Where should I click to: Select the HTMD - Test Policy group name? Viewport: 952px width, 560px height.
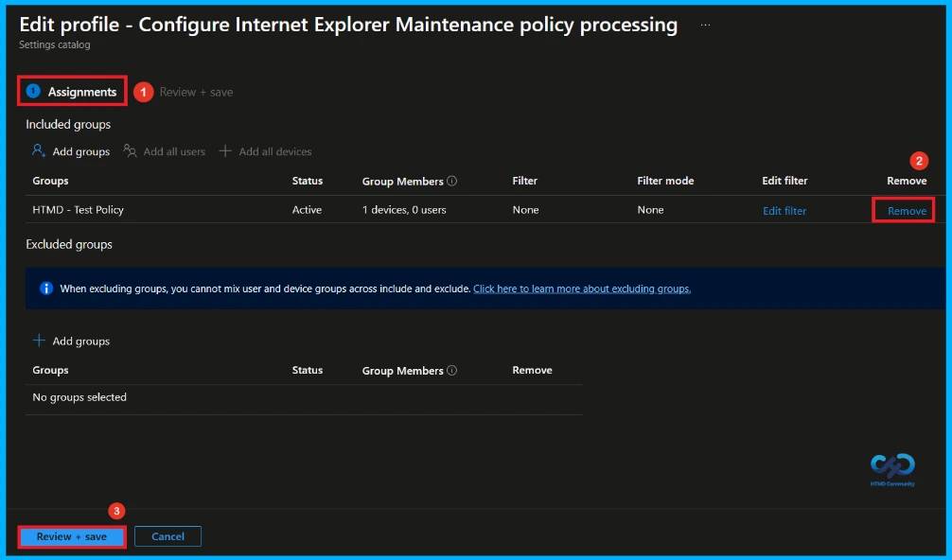78,209
